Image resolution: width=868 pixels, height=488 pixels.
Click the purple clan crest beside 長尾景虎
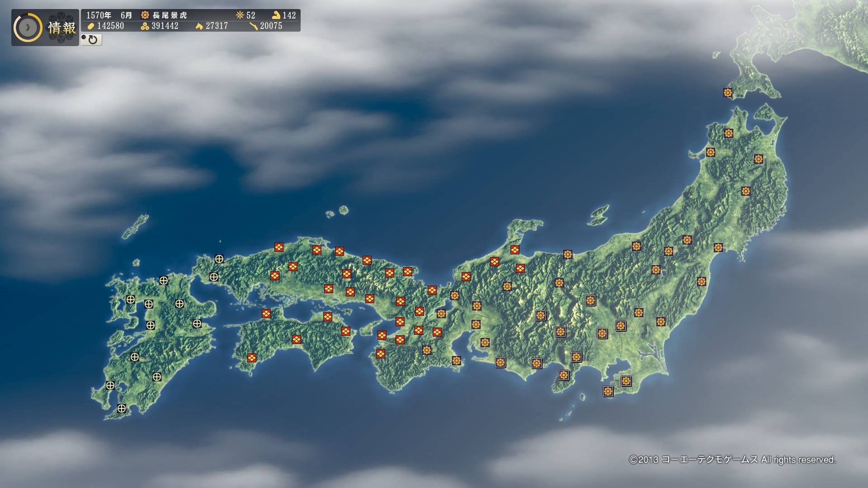(x=145, y=15)
